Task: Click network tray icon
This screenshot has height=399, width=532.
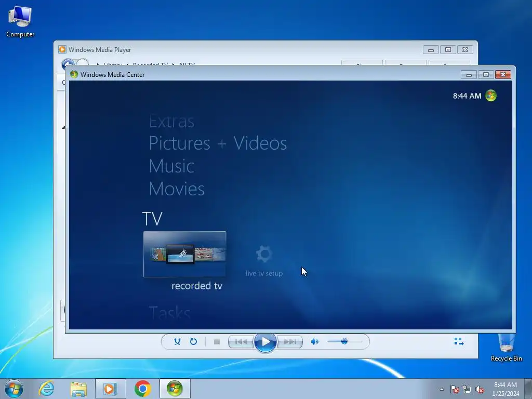Action: pos(467,389)
